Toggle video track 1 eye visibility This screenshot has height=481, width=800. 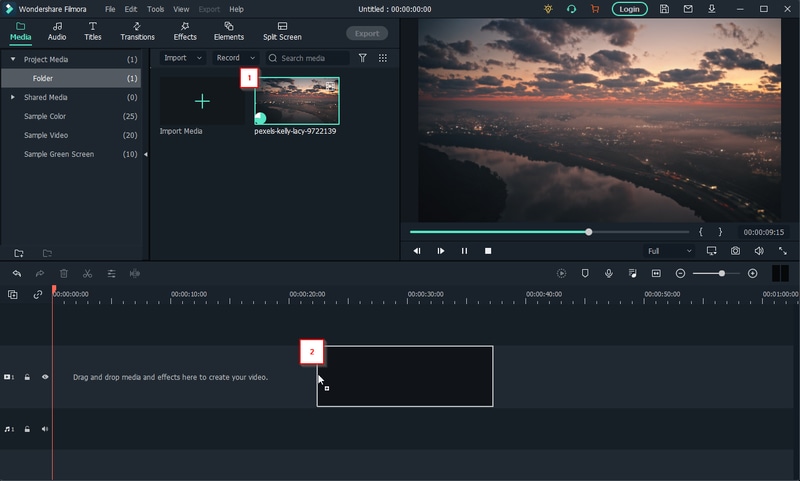pyautogui.click(x=45, y=377)
